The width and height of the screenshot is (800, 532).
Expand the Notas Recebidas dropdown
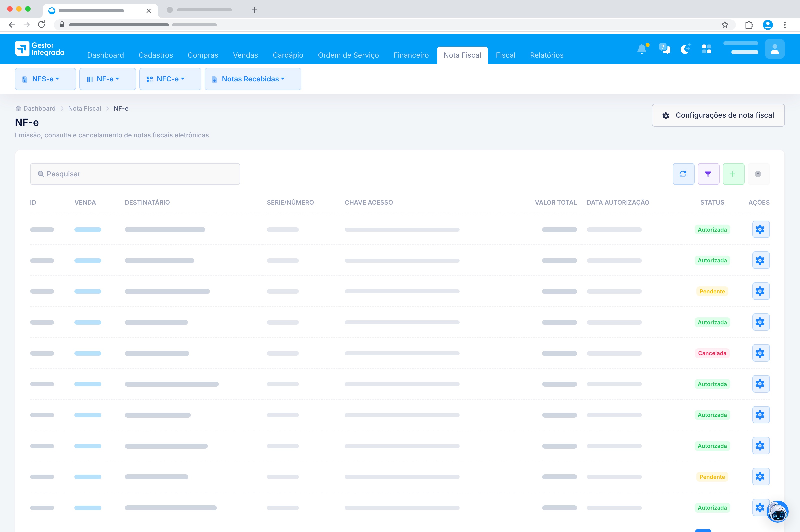click(x=253, y=79)
